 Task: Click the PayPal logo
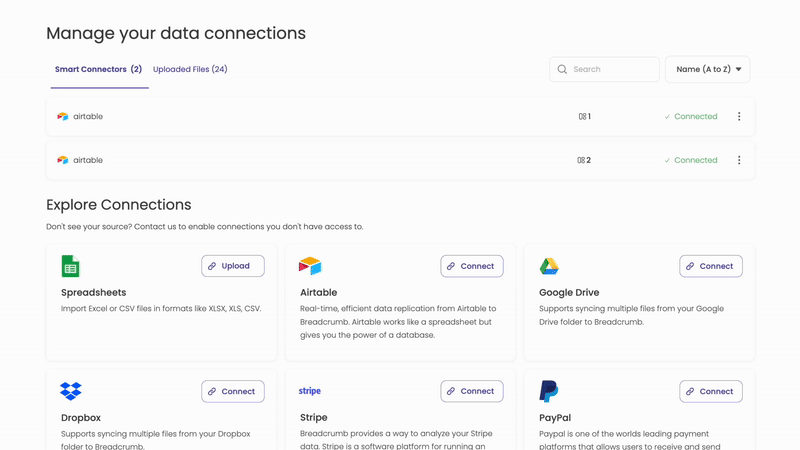point(549,391)
